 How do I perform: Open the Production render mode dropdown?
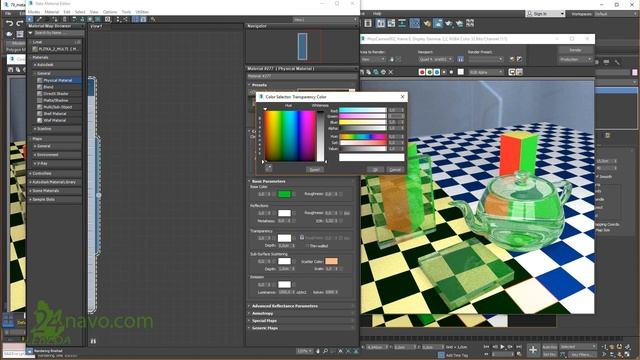tap(576, 60)
